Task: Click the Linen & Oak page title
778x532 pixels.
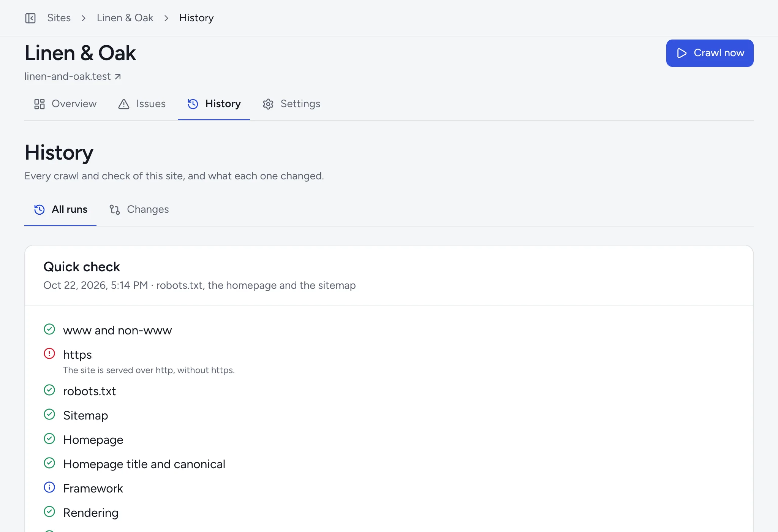Action: 80,53
